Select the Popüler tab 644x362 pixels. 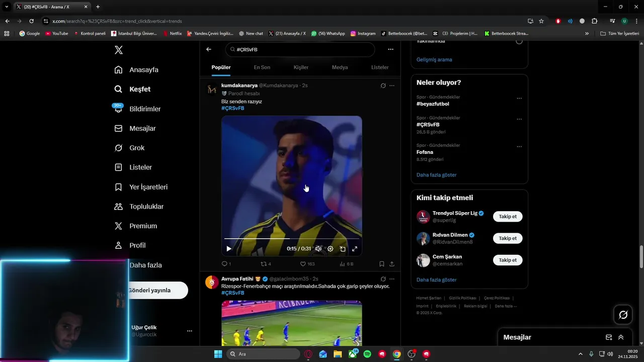221,67
